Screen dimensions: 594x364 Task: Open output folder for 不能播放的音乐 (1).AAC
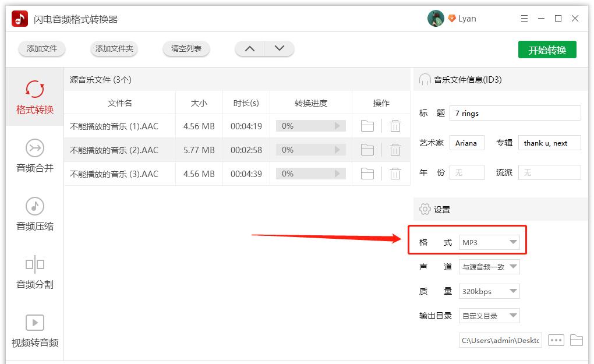click(x=367, y=126)
